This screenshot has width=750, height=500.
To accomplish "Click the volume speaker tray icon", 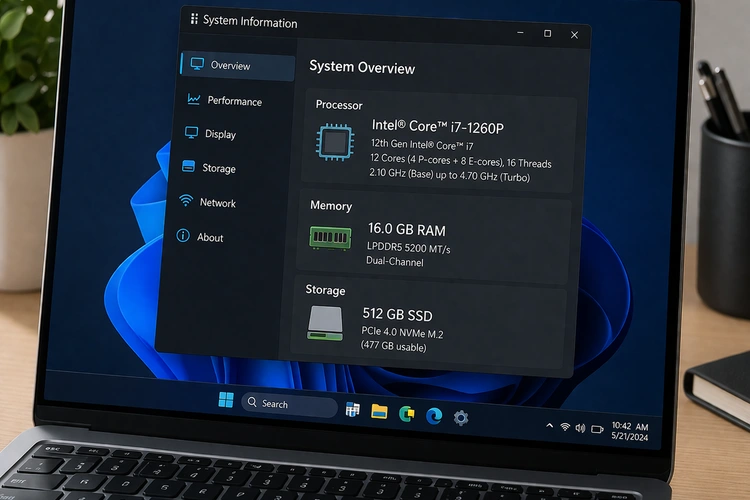I will (580, 428).
